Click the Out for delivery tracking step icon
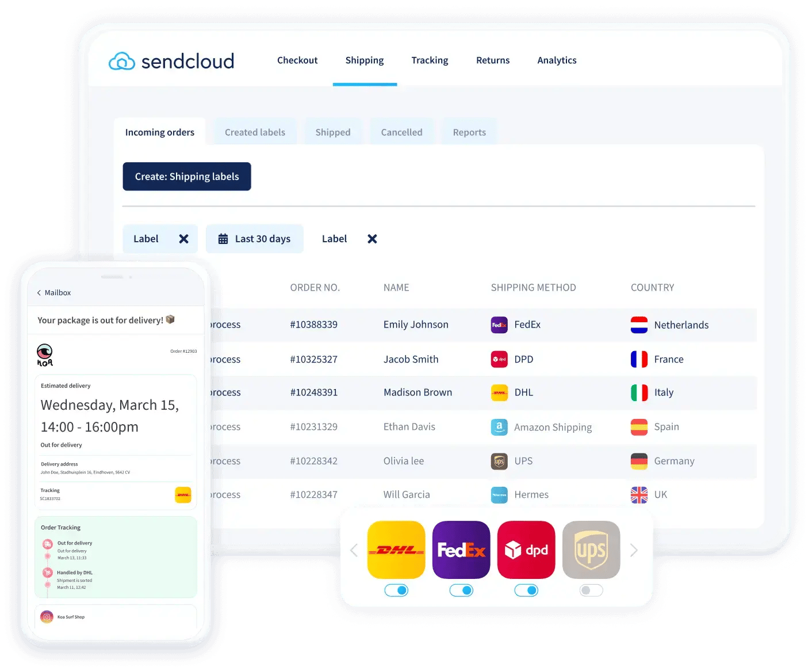Image resolution: width=812 pixels, height=671 pixels. tap(48, 544)
